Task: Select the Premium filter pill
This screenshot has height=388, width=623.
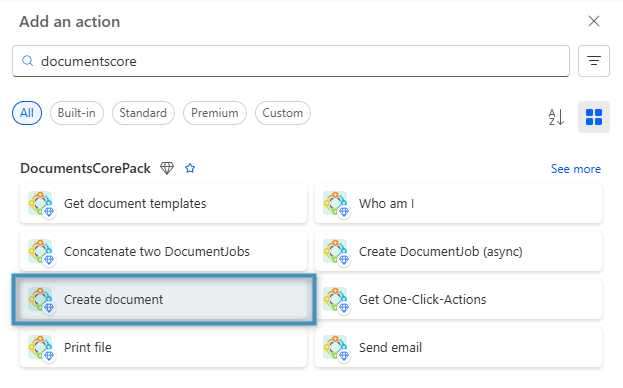Action: coord(215,113)
